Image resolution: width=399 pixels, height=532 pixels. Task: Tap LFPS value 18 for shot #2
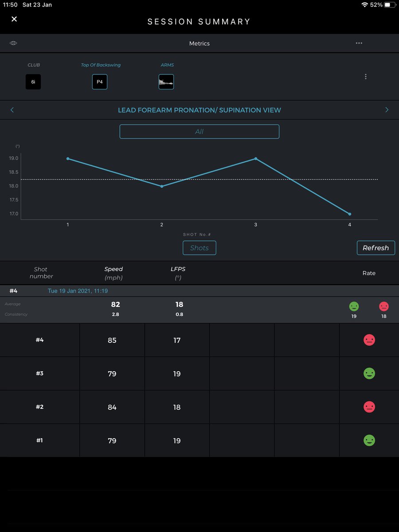point(177,407)
